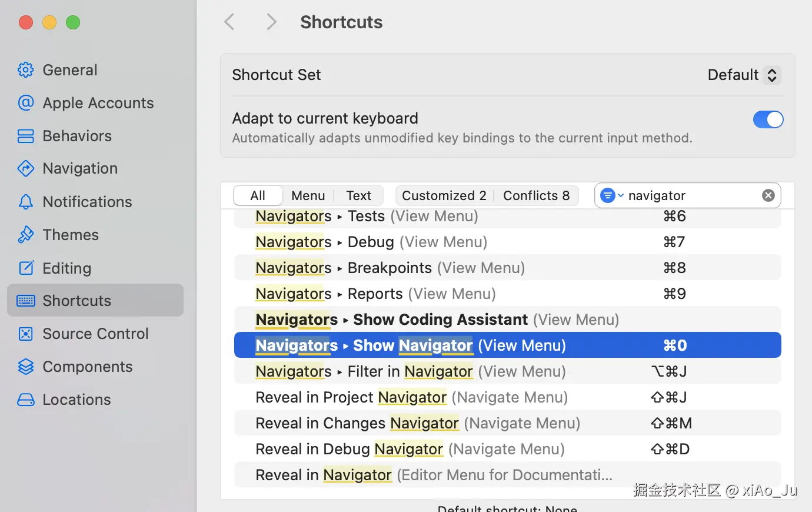Open the Shortcut Set Default dropdown
This screenshot has width=812, height=512.
pos(744,75)
